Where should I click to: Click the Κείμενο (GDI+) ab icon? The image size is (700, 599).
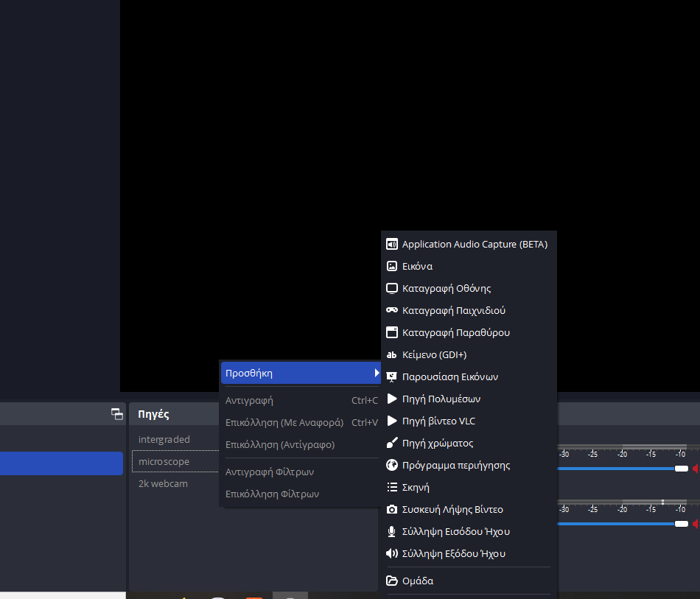391,355
